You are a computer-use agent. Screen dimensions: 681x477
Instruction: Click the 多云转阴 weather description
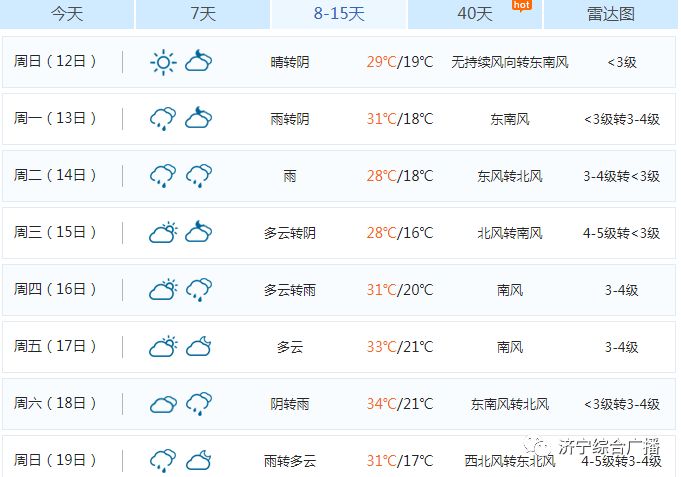click(x=290, y=233)
